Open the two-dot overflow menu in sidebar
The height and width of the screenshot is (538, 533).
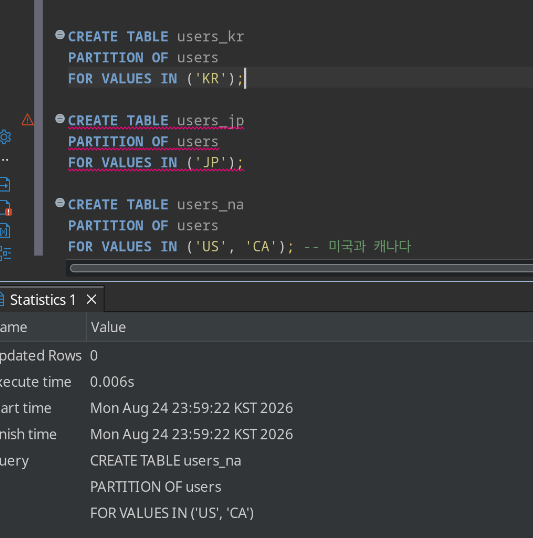[4, 160]
